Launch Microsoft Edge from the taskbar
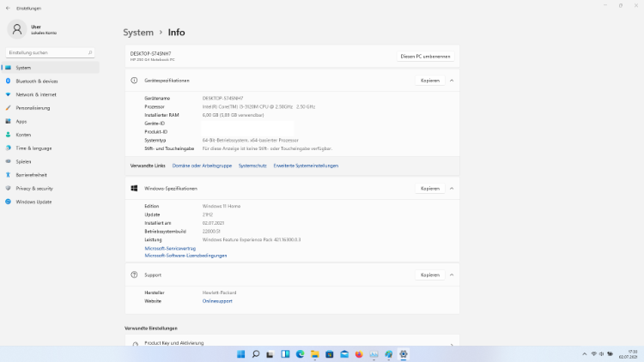 301,353
